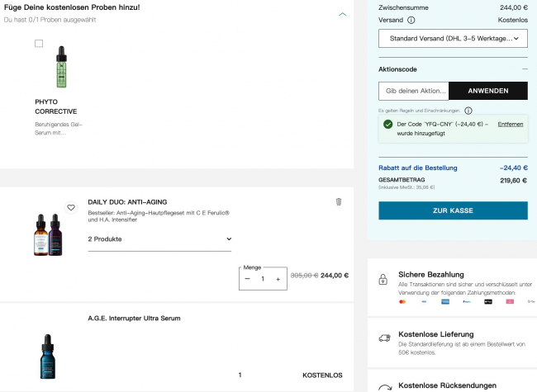Open the Phyto Corrective sample image

click(x=60, y=67)
